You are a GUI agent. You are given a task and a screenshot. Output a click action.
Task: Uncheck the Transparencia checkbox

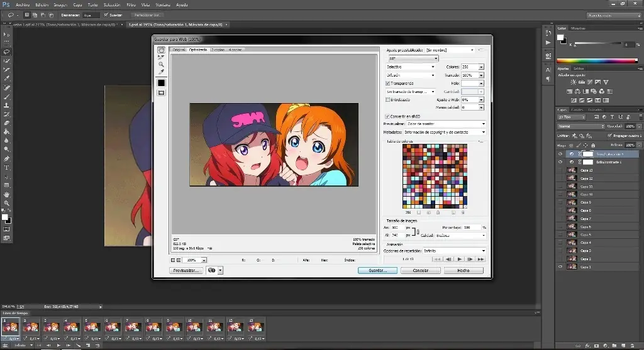point(387,83)
